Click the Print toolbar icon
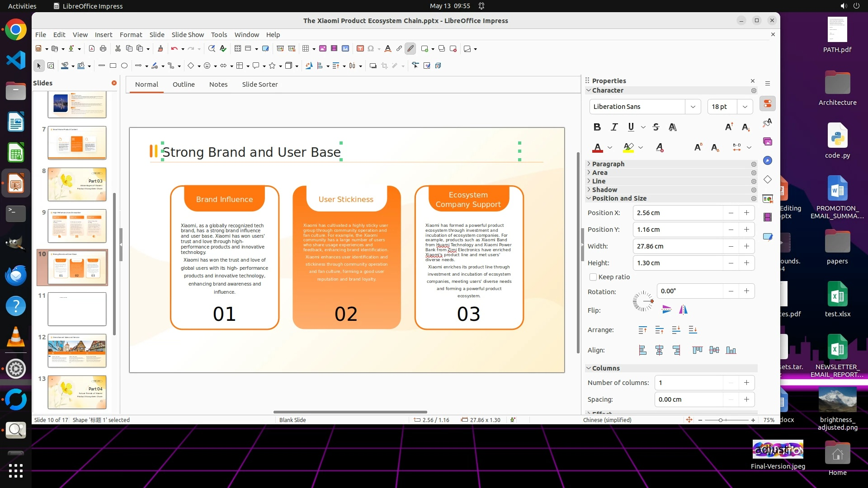The height and width of the screenshot is (488, 868). pos(103,49)
